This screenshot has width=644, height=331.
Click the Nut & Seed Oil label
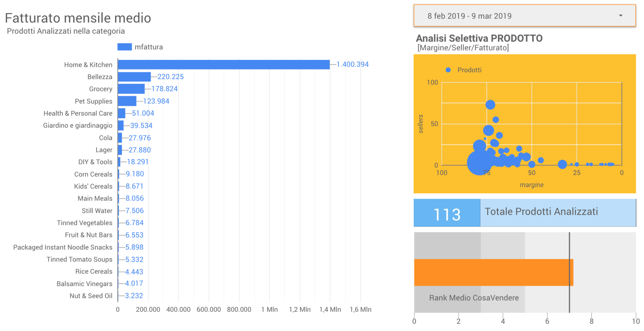coord(91,296)
